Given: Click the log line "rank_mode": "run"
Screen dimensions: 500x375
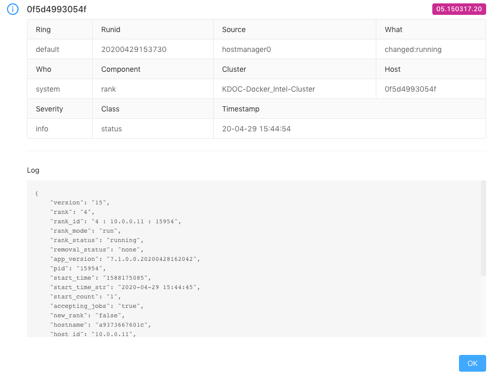Looking at the screenshot, I should (x=85, y=231).
